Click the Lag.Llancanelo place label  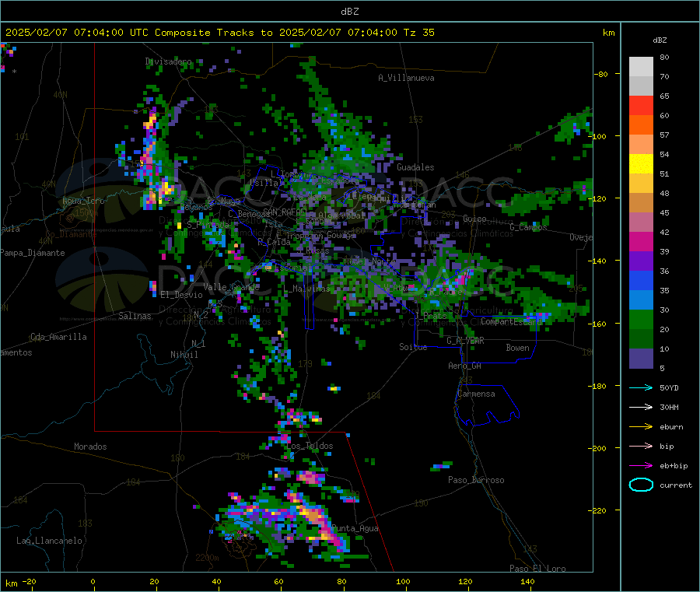point(49,541)
